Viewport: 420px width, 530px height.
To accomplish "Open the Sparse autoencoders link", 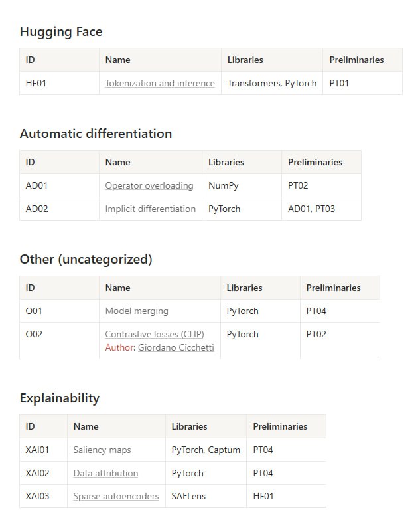I will 116,496.
